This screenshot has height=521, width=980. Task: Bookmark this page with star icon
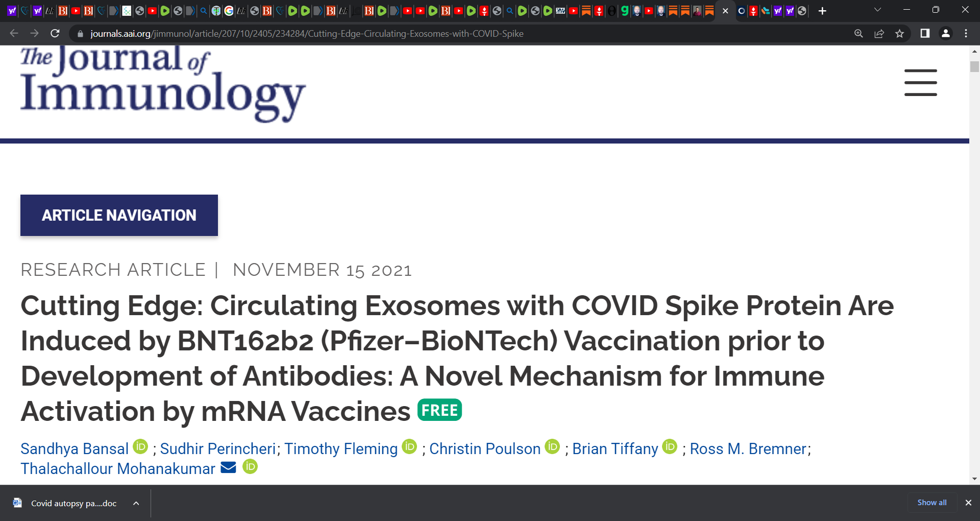click(x=899, y=33)
